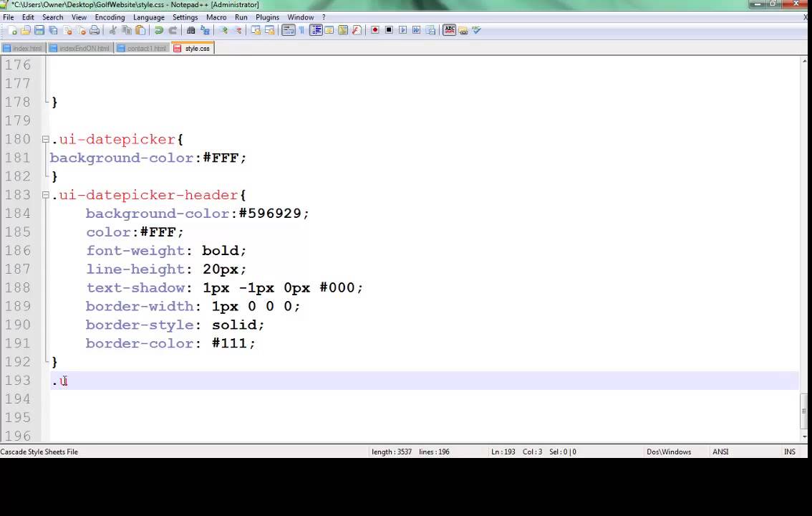The height and width of the screenshot is (516, 812).
Task: Click the Stop Recording macro icon
Action: 389,31
